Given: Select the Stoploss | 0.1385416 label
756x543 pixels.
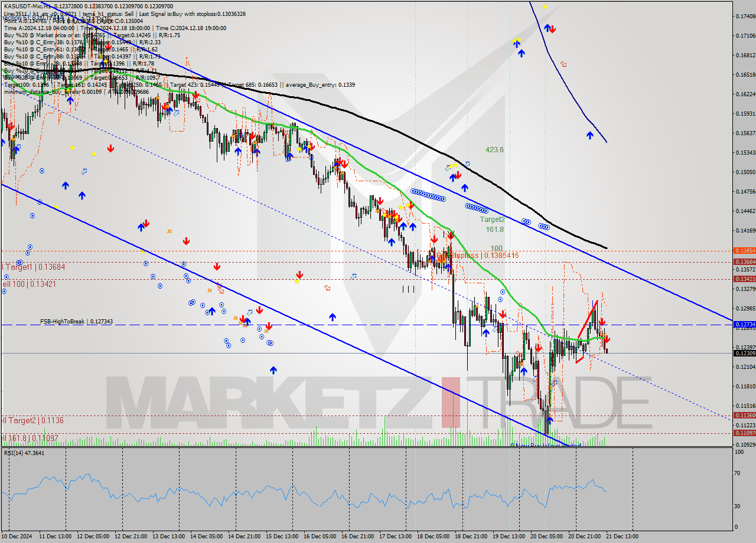Looking at the screenshot, I should 485,256.
